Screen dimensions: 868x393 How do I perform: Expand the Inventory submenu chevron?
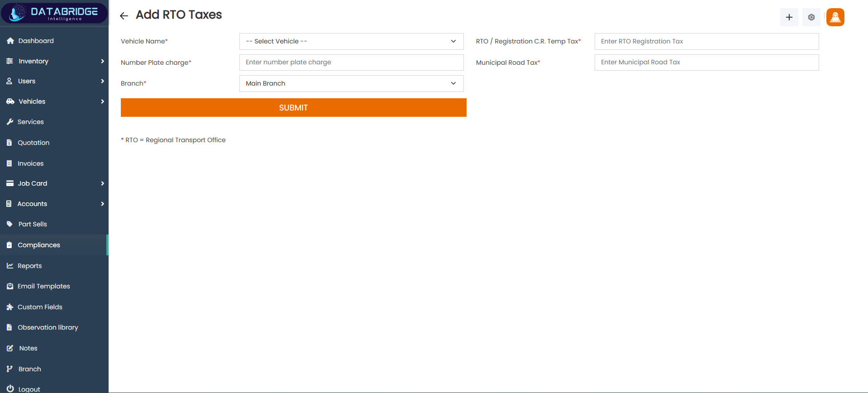(x=103, y=61)
